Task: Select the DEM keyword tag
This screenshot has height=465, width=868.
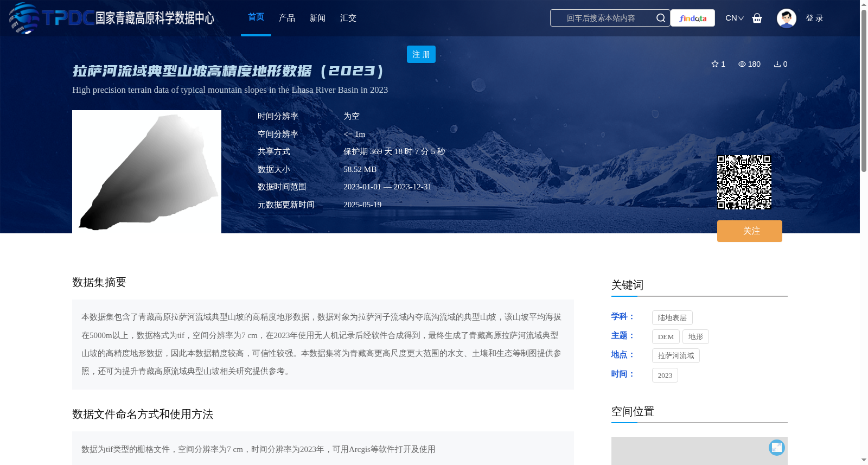Action: pos(666,336)
